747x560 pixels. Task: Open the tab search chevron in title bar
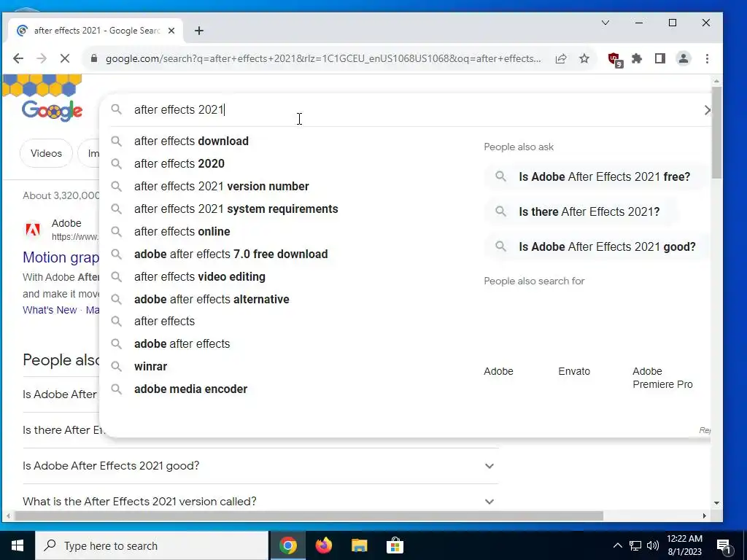coord(605,23)
